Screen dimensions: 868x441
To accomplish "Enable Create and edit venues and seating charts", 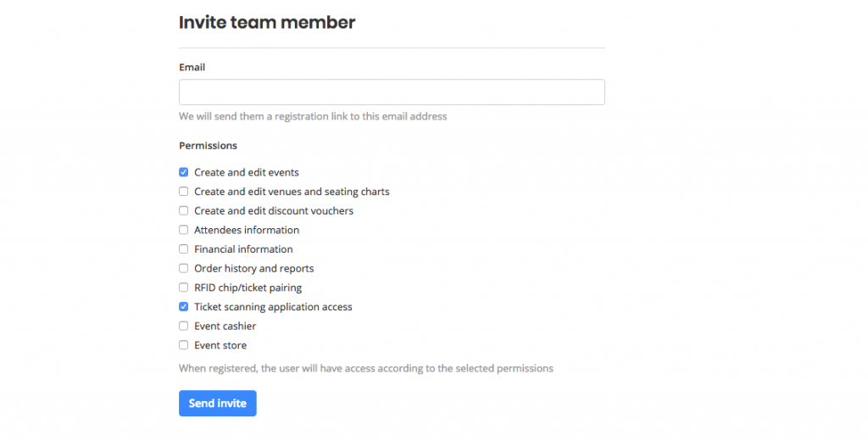I will (x=184, y=192).
